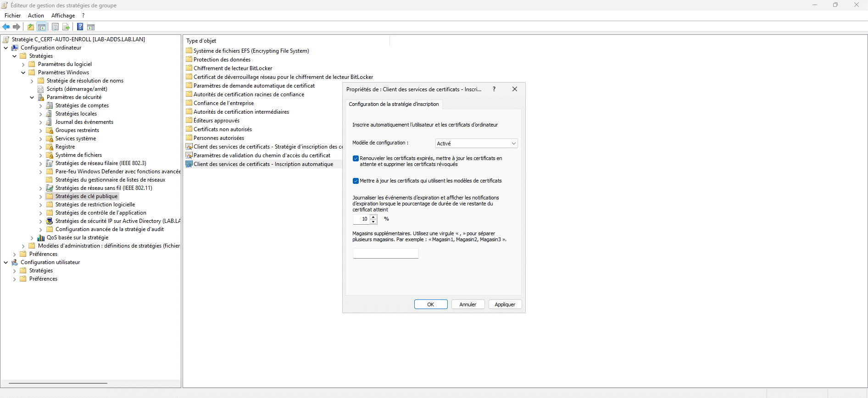Toggle the show/hide console tree icon
868x398 pixels.
42,27
